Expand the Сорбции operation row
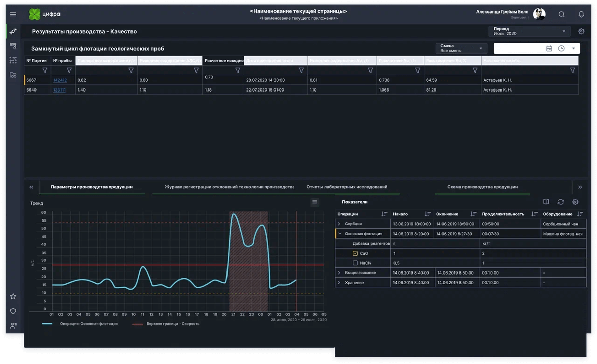The image size is (597, 364). pyautogui.click(x=339, y=224)
